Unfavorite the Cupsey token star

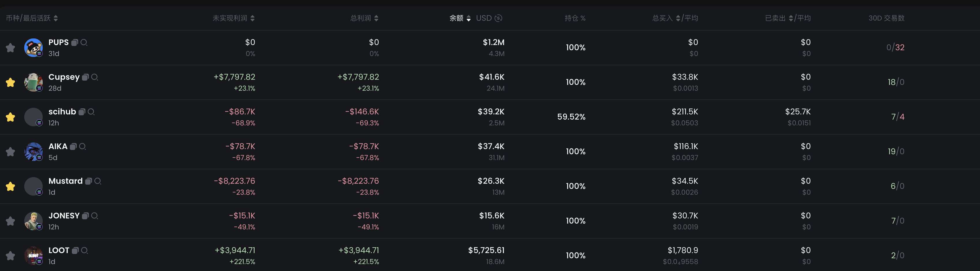pos(10,82)
